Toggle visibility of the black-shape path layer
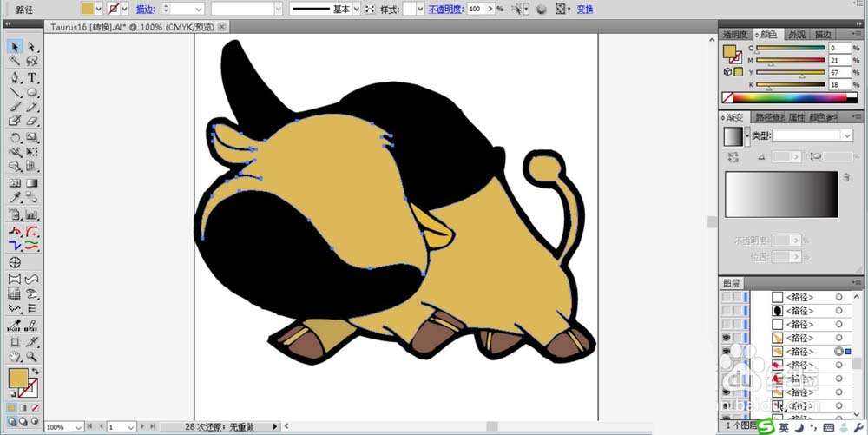868x435 pixels. point(727,311)
